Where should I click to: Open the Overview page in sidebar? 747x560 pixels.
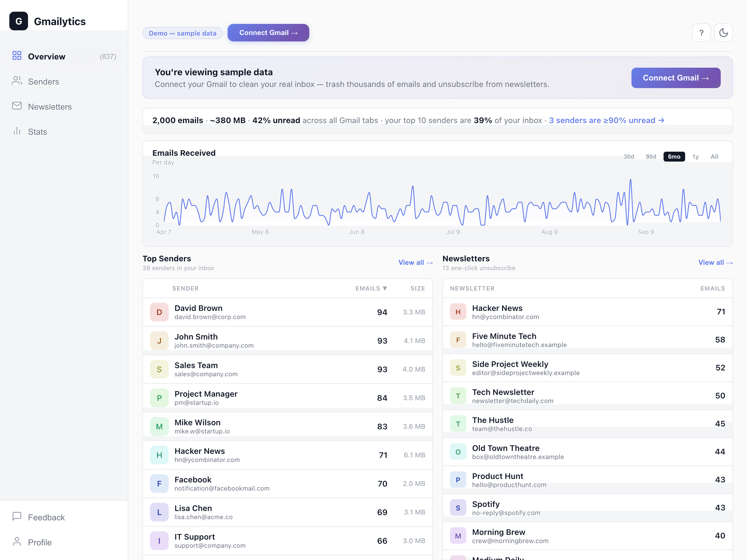click(64, 56)
